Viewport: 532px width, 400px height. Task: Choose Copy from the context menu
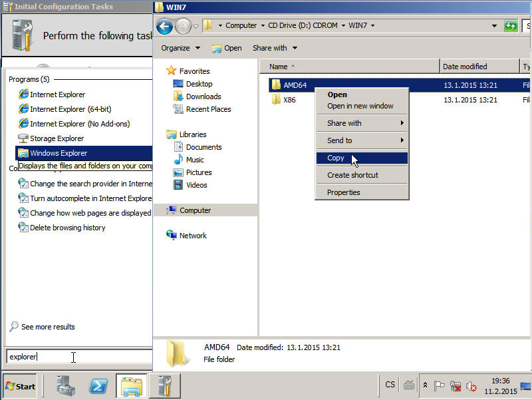(x=336, y=158)
